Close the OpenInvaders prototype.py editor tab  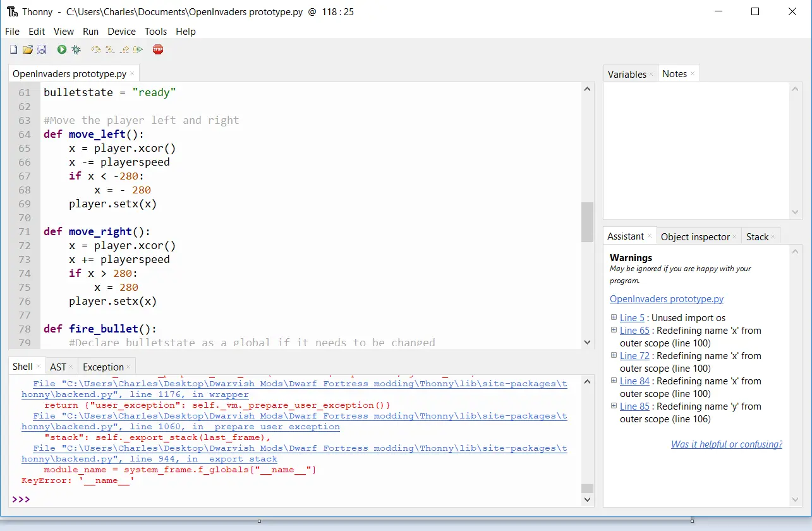tap(132, 74)
